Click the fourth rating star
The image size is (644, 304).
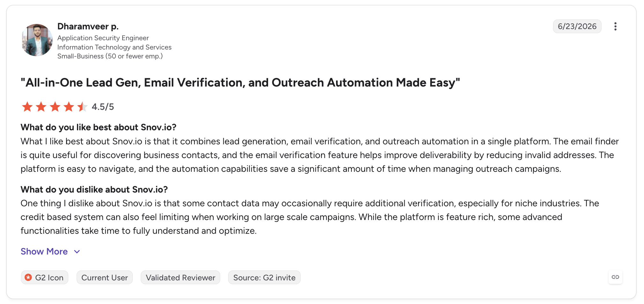tap(69, 107)
